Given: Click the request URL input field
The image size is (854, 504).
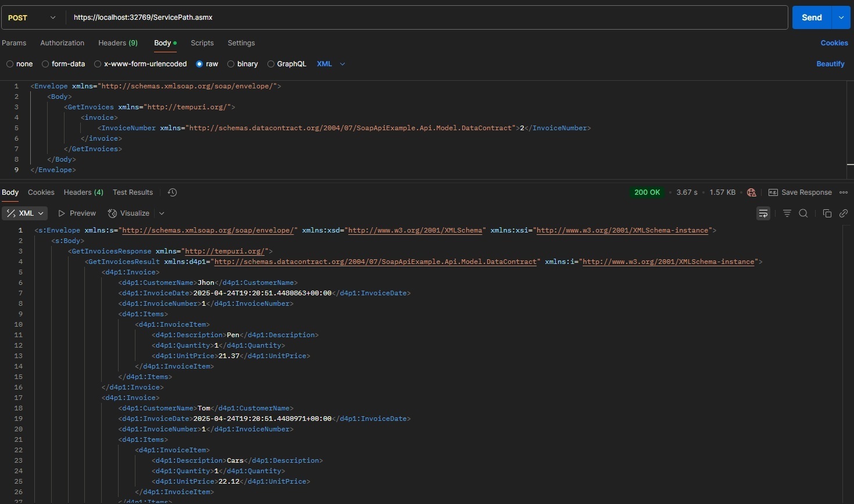Looking at the screenshot, I should [x=427, y=17].
